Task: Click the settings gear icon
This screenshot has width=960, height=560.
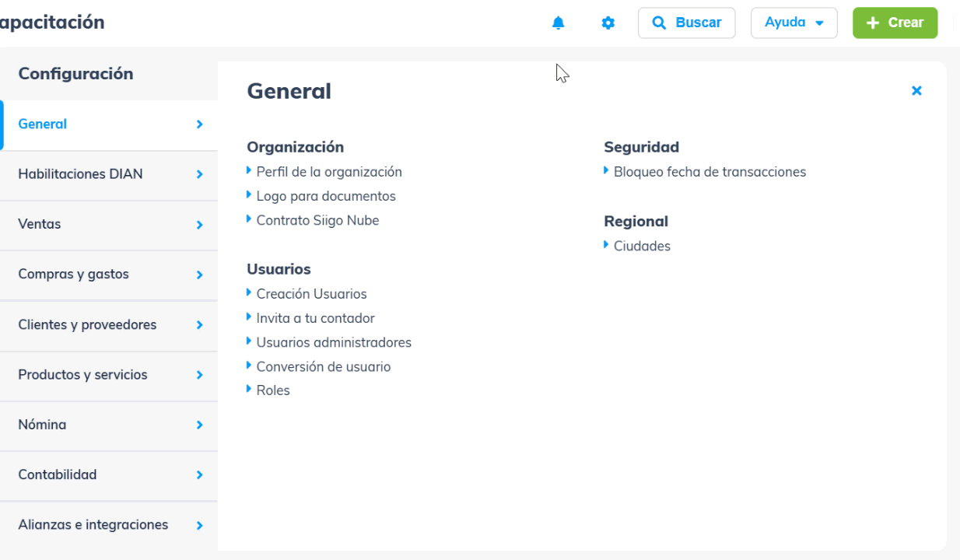Action: pos(608,23)
